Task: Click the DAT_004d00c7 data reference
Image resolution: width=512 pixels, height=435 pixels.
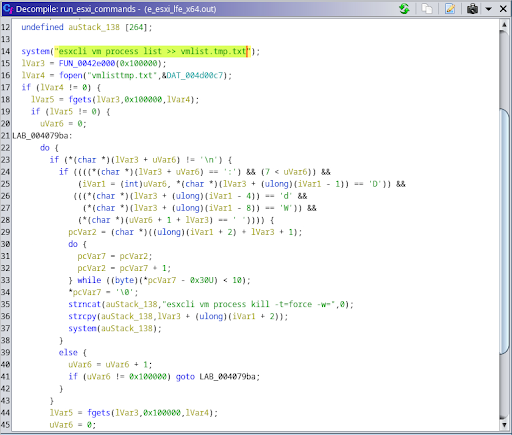Action: [x=195, y=75]
